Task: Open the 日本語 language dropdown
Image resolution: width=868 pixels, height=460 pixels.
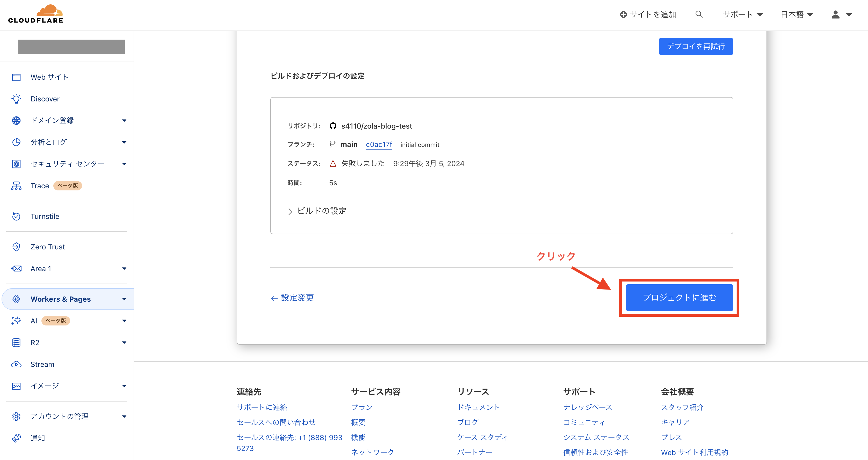Action: [x=797, y=14]
